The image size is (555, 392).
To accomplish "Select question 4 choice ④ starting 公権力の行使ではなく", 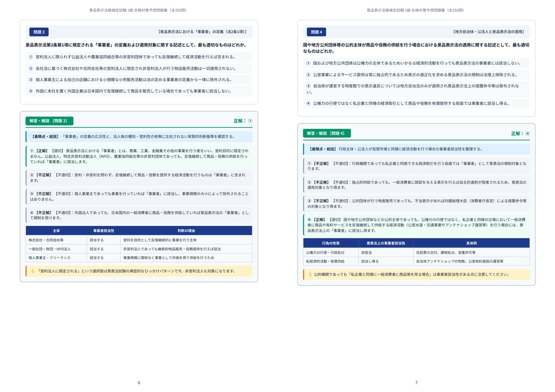I will pos(416,103).
